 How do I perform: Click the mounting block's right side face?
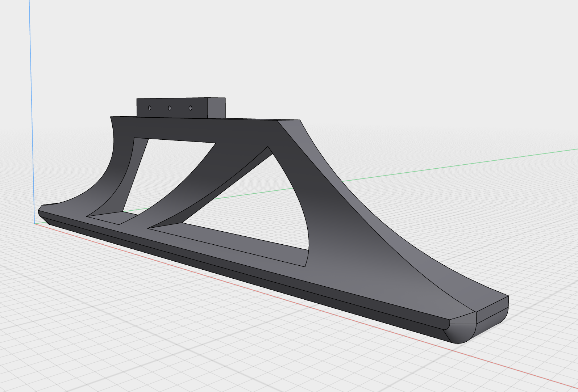[x=215, y=108]
